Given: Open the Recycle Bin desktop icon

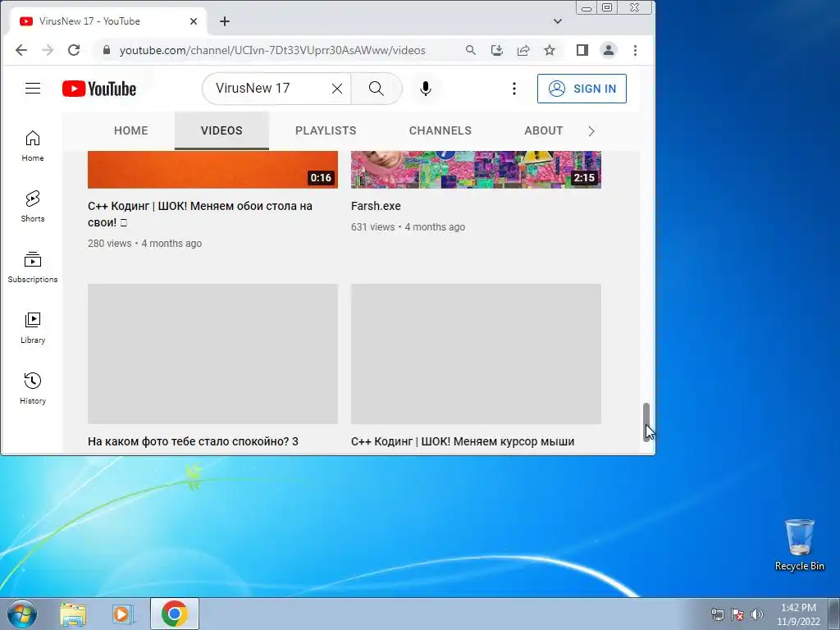Looking at the screenshot, I should coord(799,545).
